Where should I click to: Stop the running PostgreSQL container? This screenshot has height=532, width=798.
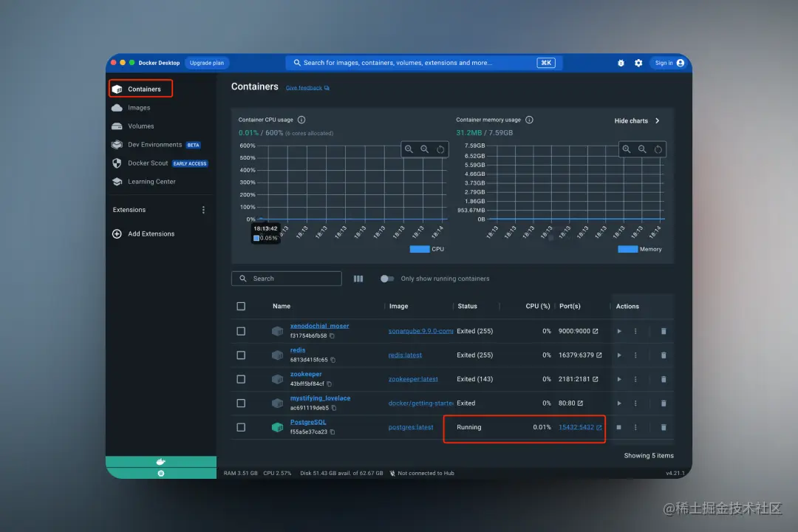coord(619,427)
